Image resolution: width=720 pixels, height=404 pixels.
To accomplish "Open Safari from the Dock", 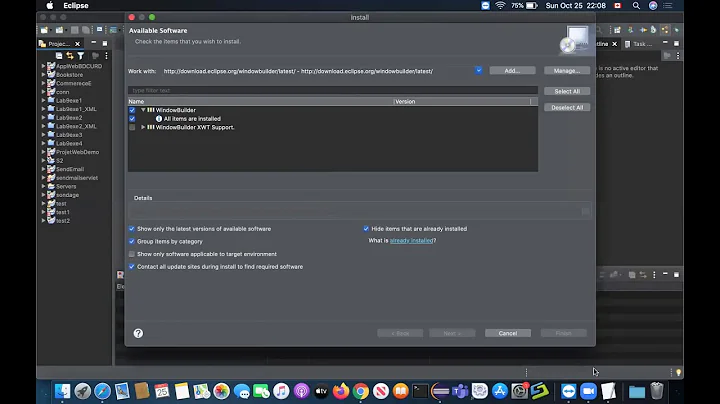I will (x=102, y=391).
